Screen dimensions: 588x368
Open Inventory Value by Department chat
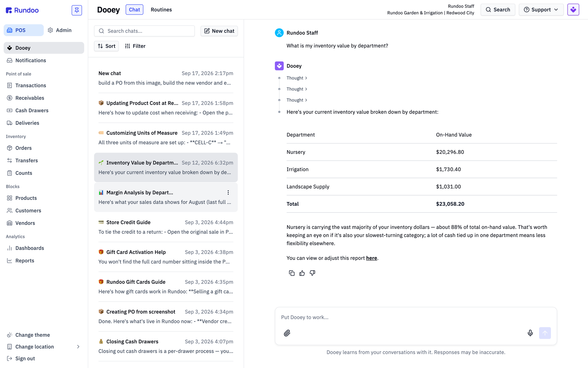click(x=166, y=167)
